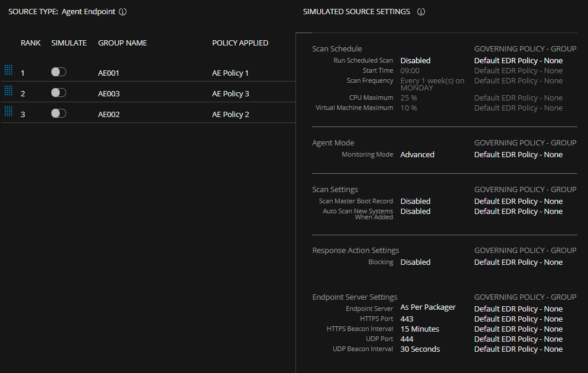Open Default EDR Policy link beside UDP Beacon Interval

518,349
